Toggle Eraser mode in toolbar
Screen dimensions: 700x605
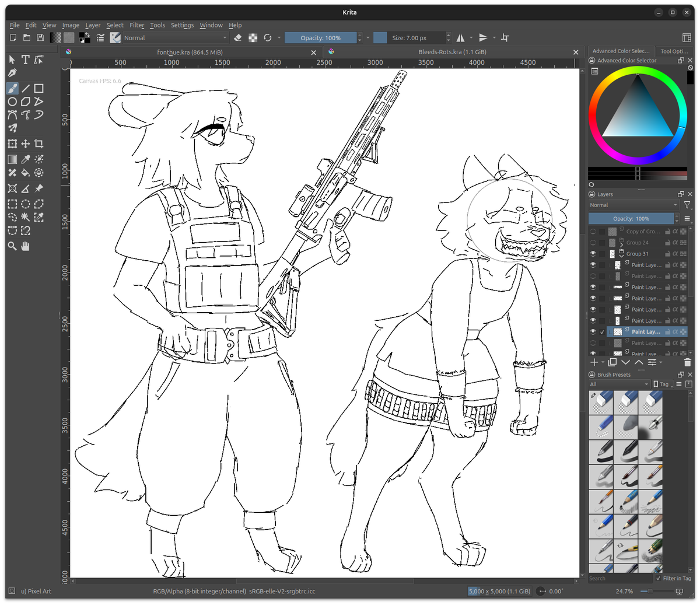point(238,37)
